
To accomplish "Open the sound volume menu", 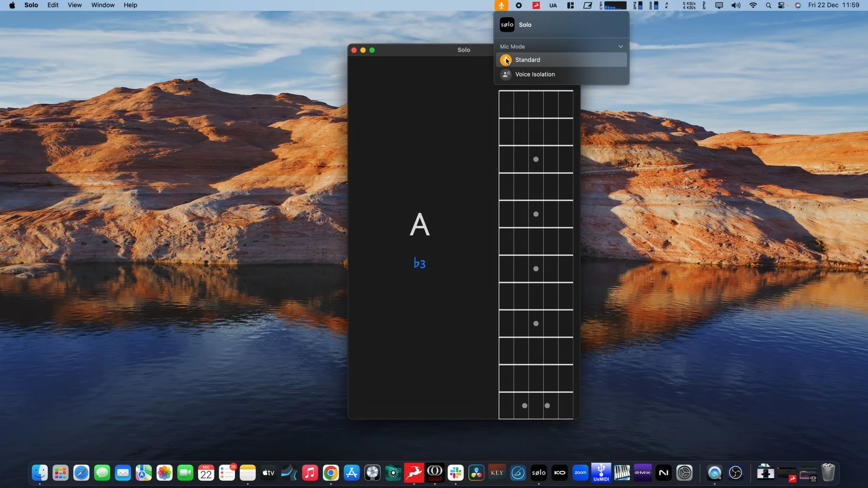I will point(735,5).
